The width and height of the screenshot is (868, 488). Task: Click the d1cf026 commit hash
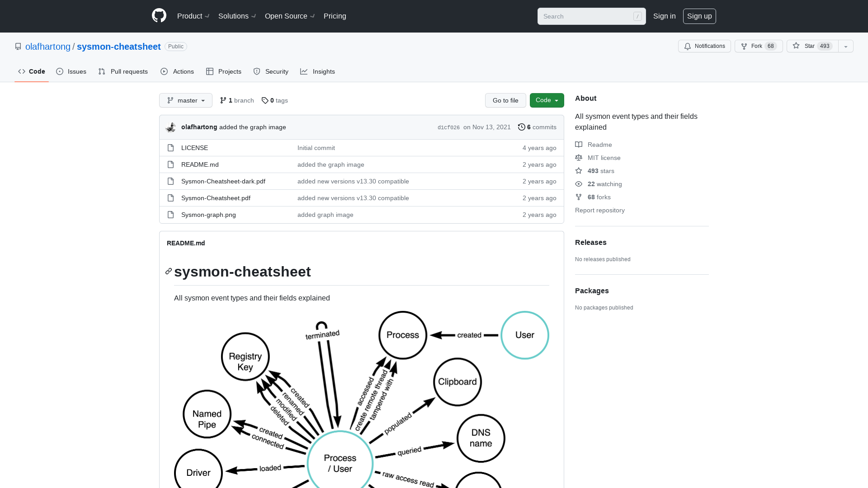point(448,127)
